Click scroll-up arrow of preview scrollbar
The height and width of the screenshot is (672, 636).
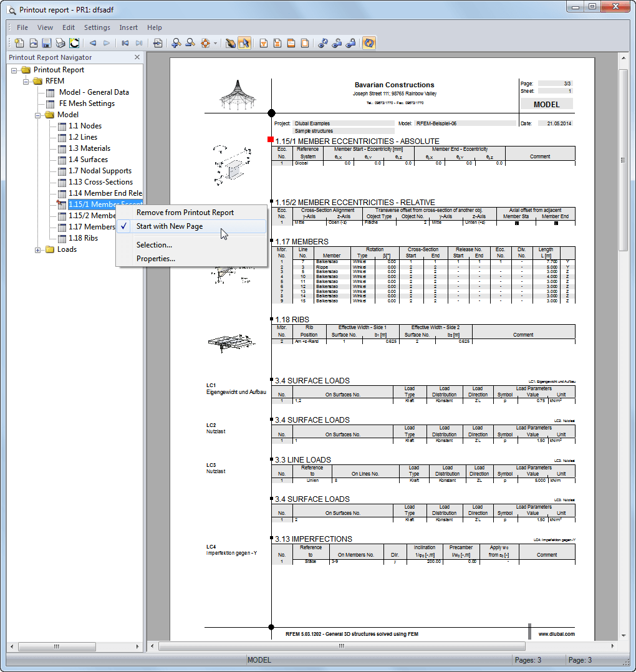(623, 57)
